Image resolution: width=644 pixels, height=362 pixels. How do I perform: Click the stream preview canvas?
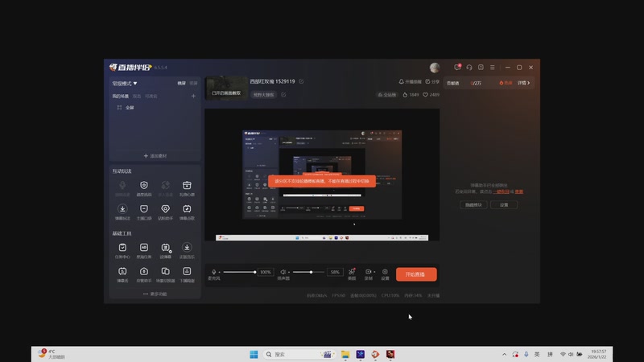(x=322, y=175)
